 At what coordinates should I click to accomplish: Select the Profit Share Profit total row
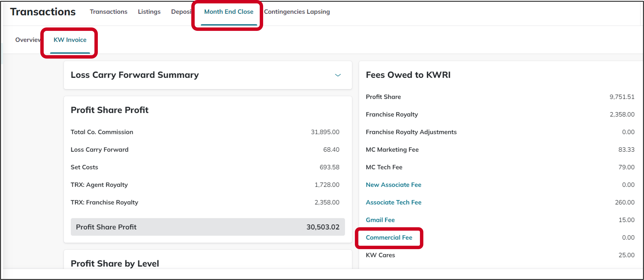click(x=208, y=227)
